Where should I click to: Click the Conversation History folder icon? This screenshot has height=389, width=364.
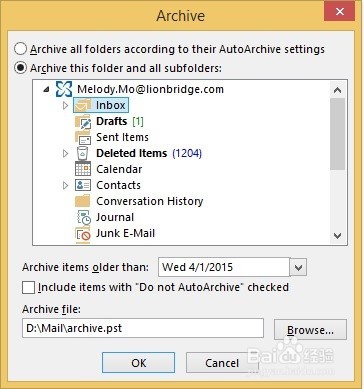click(x=82, y=201)
